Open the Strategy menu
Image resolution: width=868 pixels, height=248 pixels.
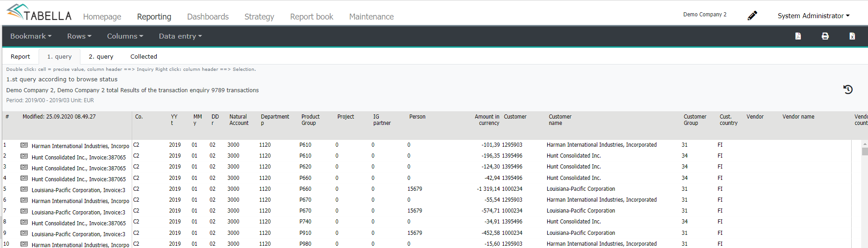[x=259, y=17]
